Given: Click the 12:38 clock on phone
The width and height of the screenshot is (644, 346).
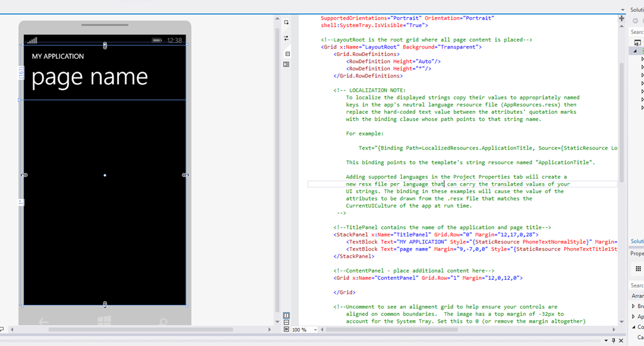Looking at the screenshot, I should [174, 40].
